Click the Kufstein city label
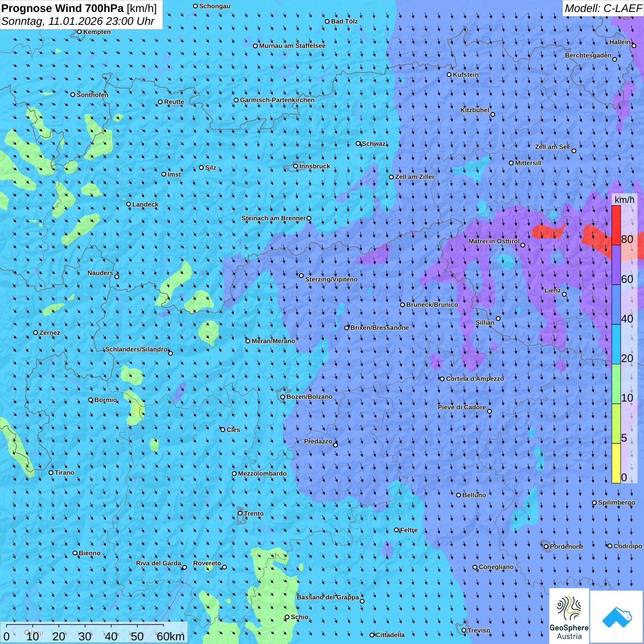Image resolution: width=644 pixels, height=644 pixels. [x=466, y=75]
